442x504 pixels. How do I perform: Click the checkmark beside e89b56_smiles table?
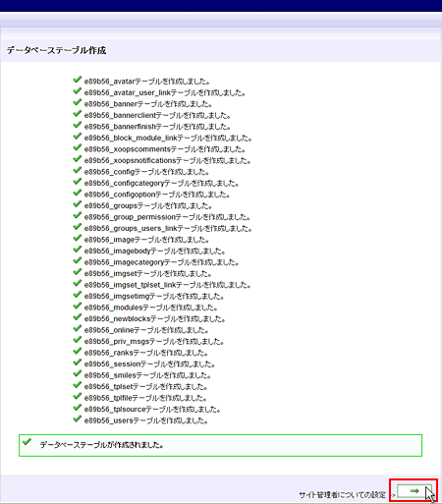tap(78, 373)
